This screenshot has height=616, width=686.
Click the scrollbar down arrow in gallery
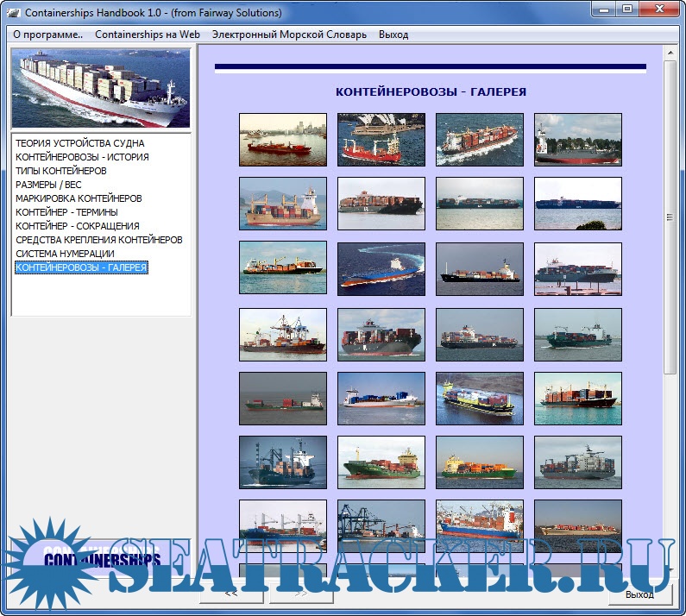click(670, 569)
